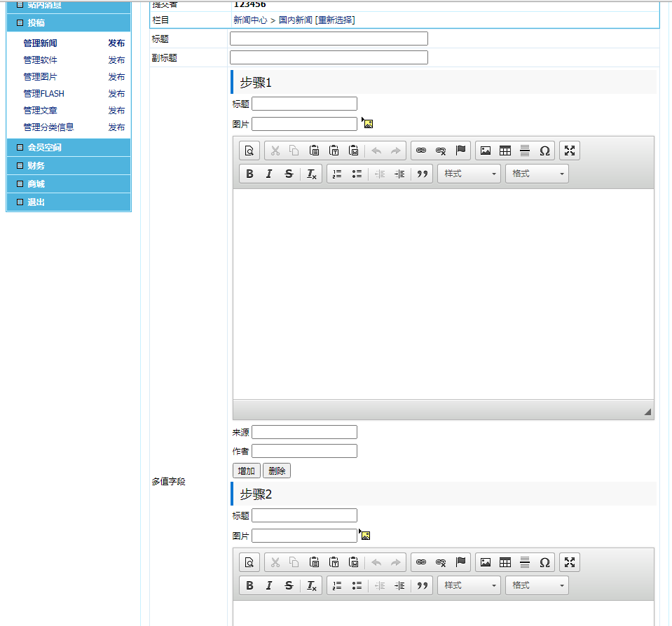Screen dimensions: 672x626
Task: Click the preview icon in 步骤2 editor
Action: click(x=249, y=562)
